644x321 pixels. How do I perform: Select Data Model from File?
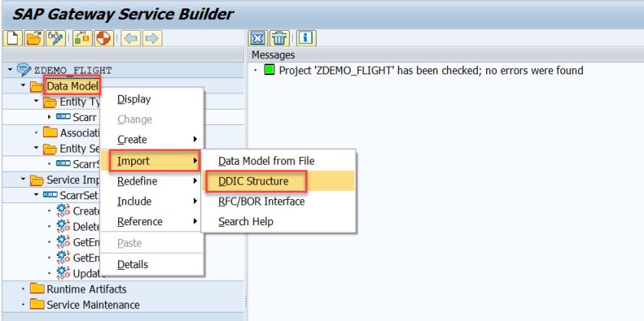tap(278, 161)
